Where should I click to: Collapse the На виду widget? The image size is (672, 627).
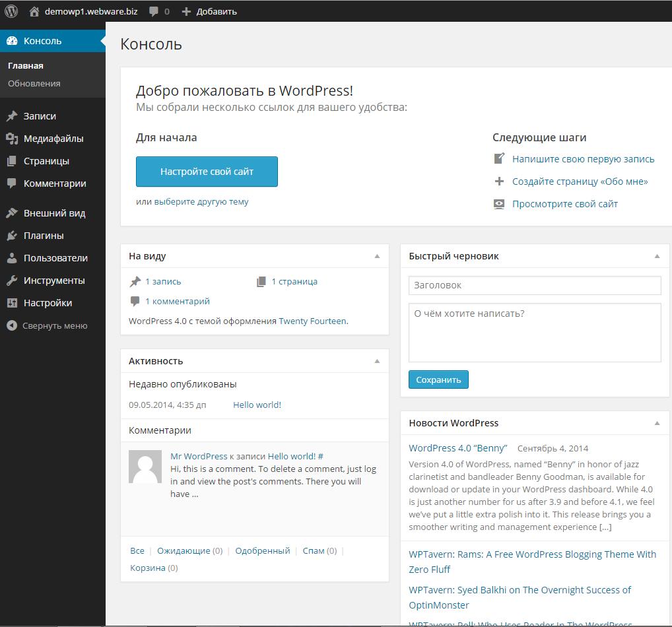(x=377, y=256)
